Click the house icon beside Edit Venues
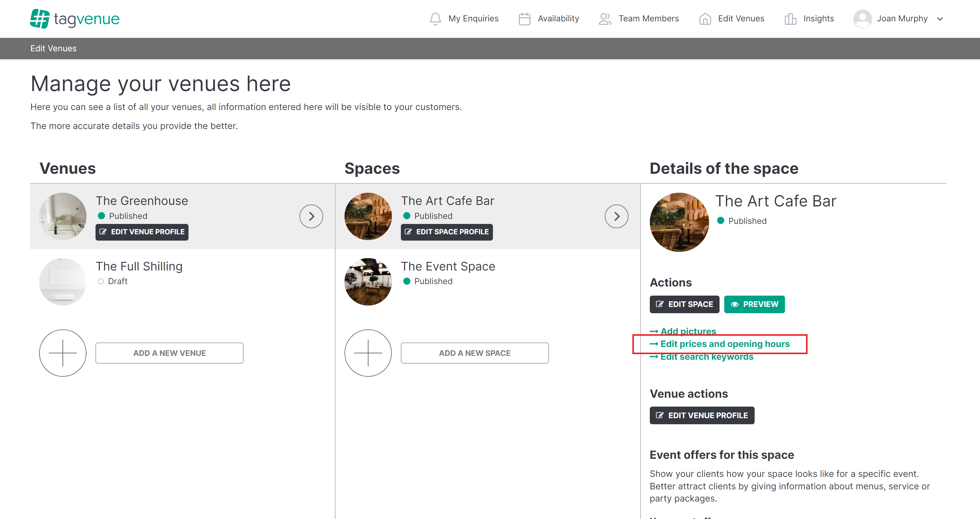Viewport: 980px width, 519px height. coord(705,19)
